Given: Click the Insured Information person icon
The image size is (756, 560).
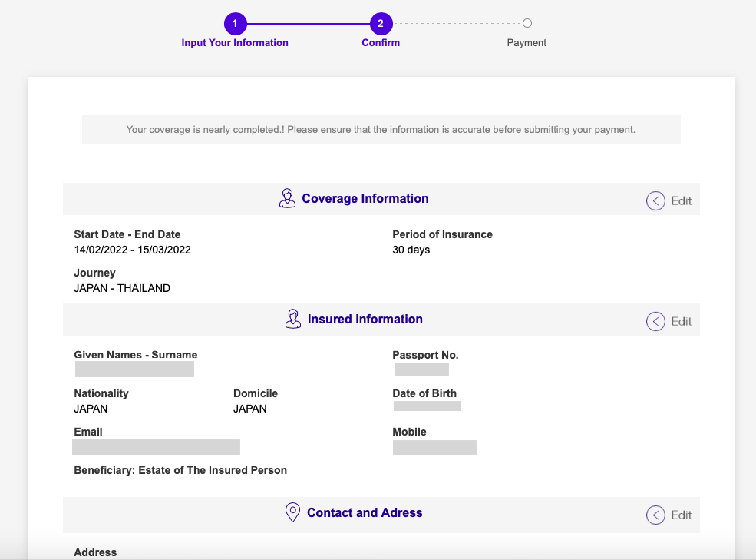Looking at the screenshot, I should [x=292, y=319].
